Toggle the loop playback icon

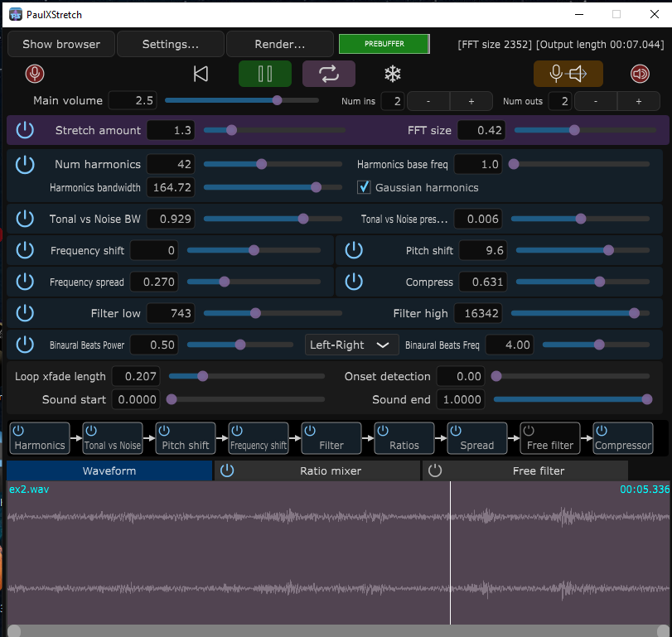pyautogui.click(x=329, y=74)
